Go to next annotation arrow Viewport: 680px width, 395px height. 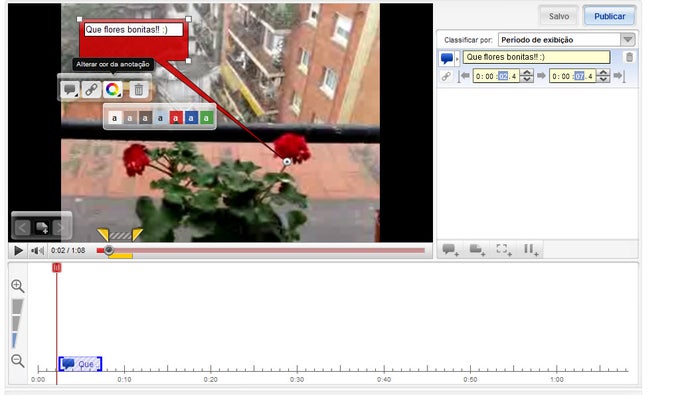tap(60, 227)
